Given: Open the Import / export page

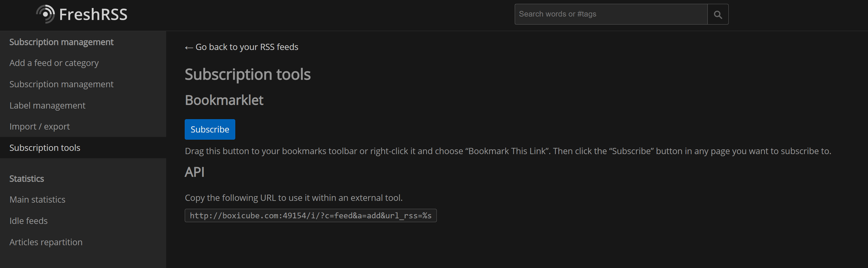Looking at the screenshot, I should [40, 127].
